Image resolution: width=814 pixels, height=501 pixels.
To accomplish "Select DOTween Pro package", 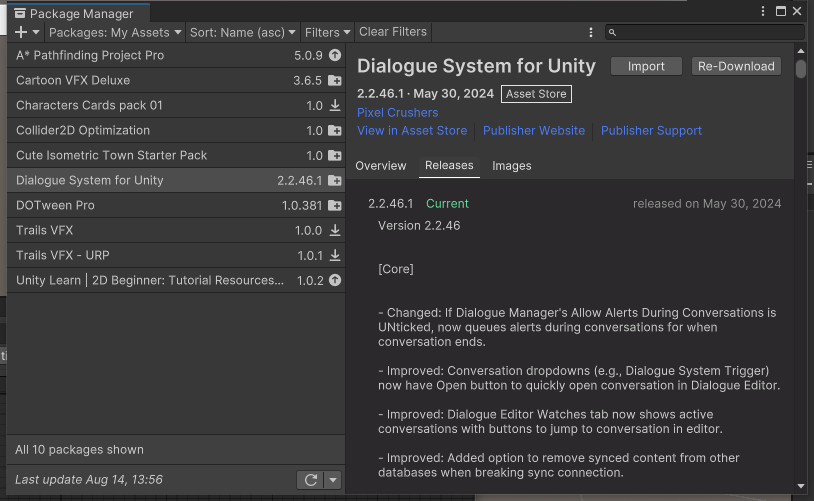I will 176,205.
